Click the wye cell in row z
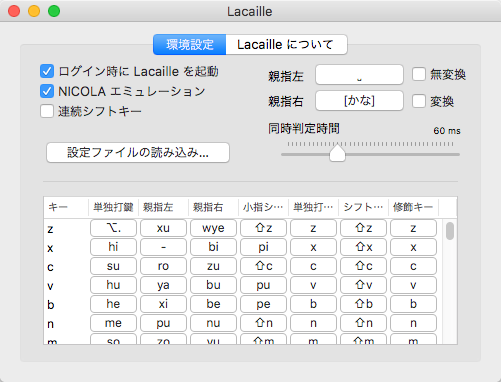Image resolution: width=501 pixels, height=382 pixels. point(213,228)
